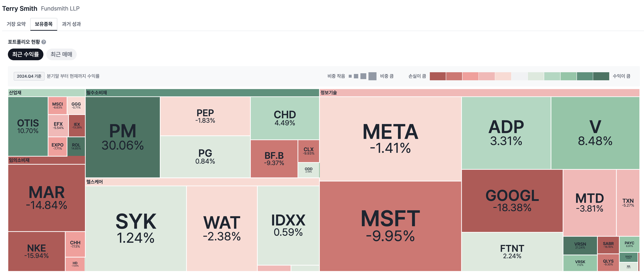Click the 2024.Q4 기준 quarter badge
This screenshot has width=644, height=279.
click(29, 76)
